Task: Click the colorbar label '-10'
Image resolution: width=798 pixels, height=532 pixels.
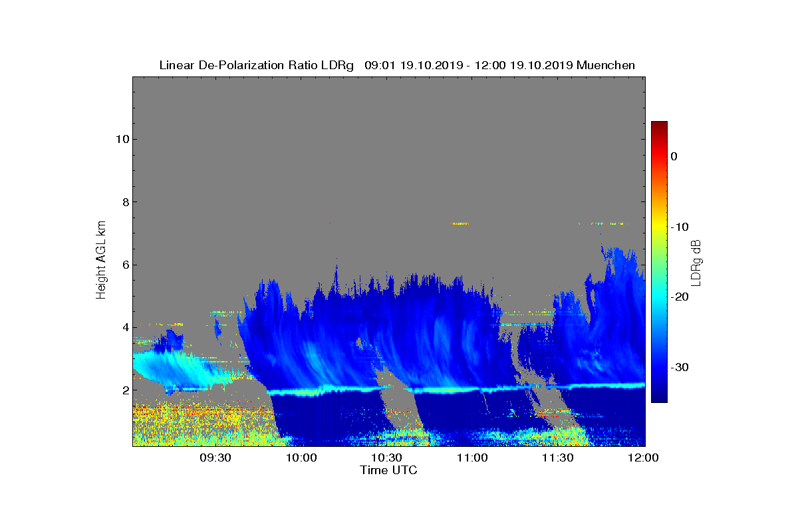Action: 679,227
